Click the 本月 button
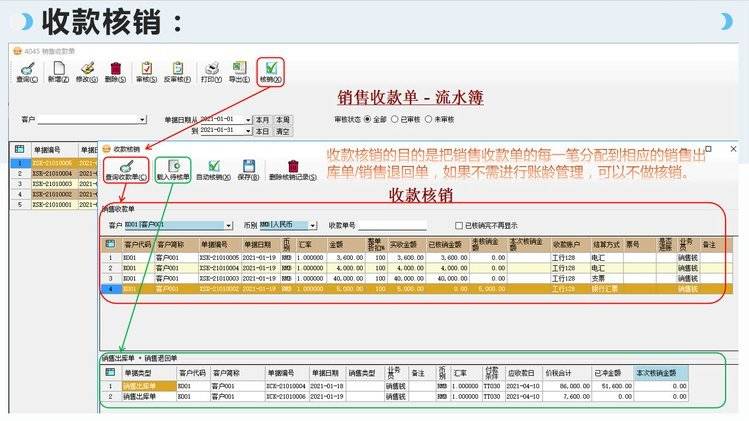The image size is (749, 421). pyautogui.click(x=262, y=119)
